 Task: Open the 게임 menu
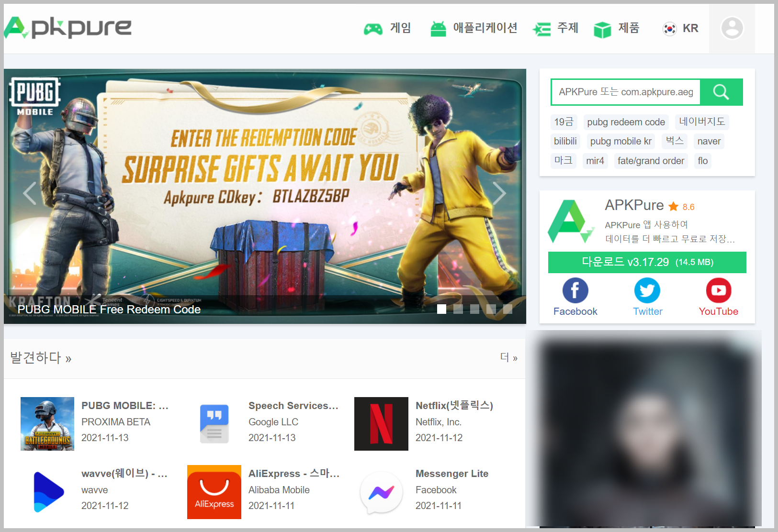[400, 28]
